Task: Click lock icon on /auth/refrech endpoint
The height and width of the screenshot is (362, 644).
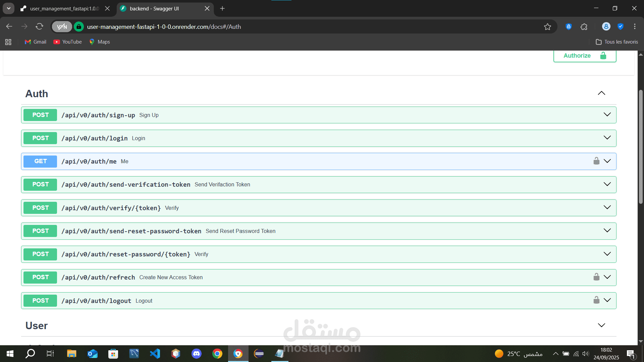Action: [596, 277]
